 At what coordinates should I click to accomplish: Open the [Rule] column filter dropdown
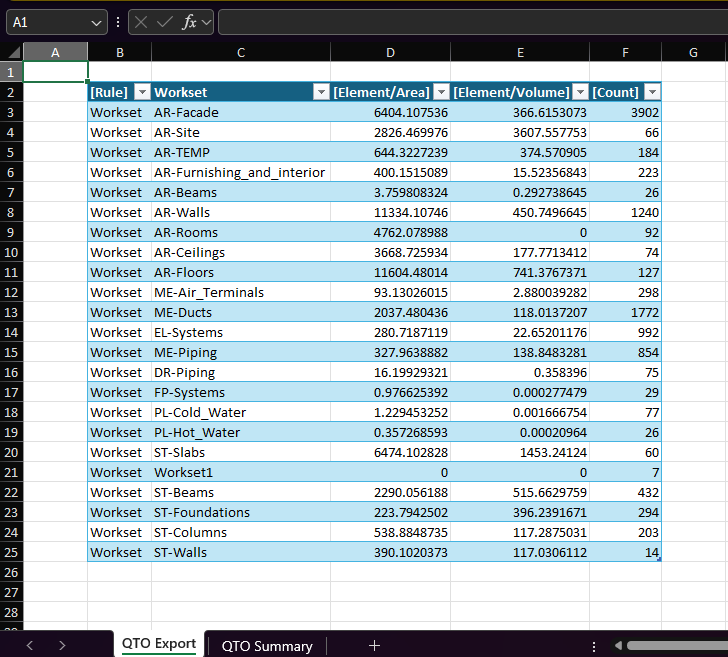pyautogui.click(x=142, y=92)
